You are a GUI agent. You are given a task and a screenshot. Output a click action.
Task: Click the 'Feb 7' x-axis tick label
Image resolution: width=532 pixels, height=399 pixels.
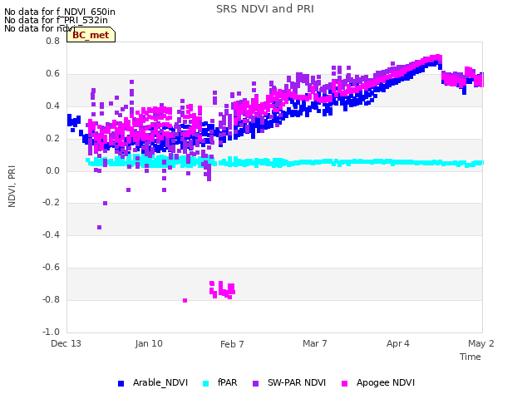[232, 344]
